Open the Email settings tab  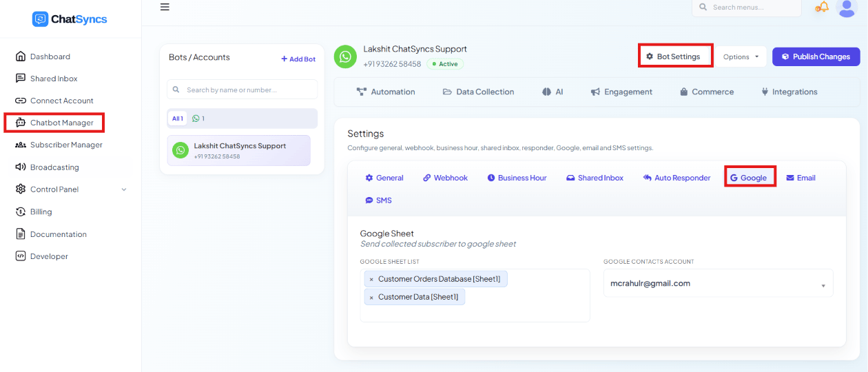coord(801,178)
